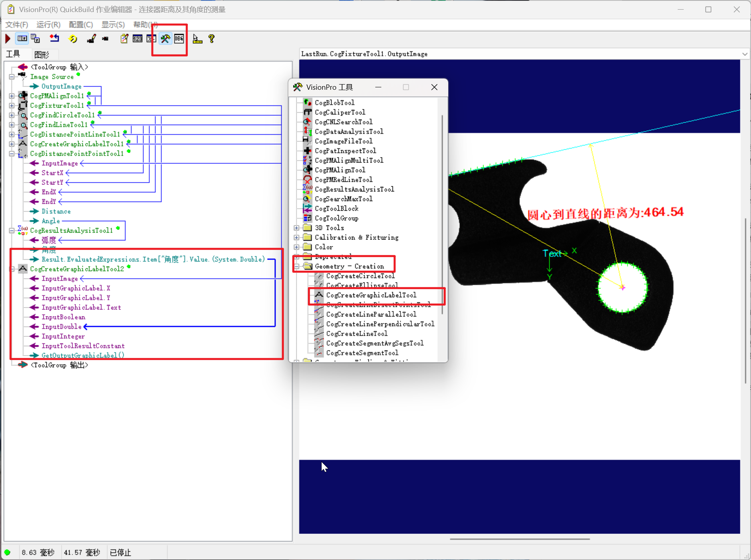
Task: Click the 已停止 status bar text
Action: click(120, 553)
